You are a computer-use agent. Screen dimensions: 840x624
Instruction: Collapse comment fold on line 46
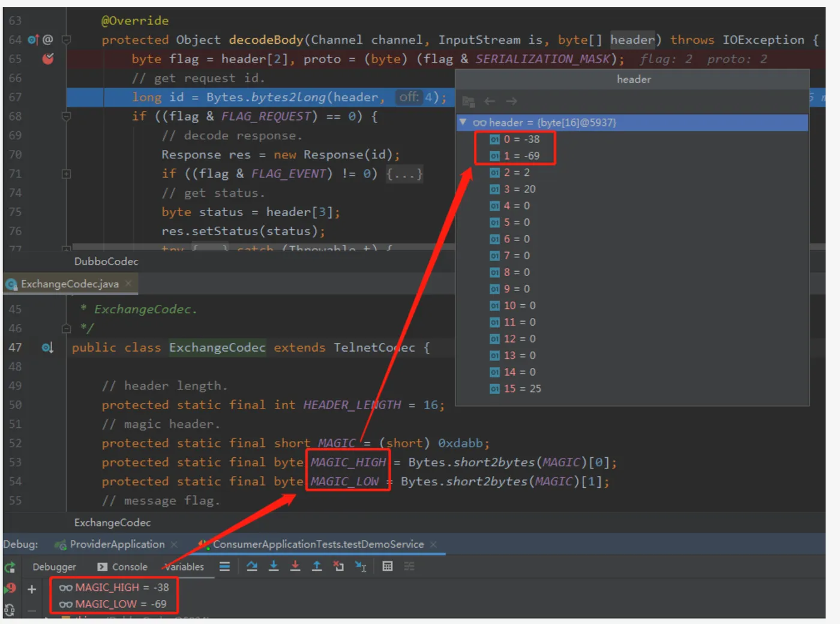coord(67,328)
